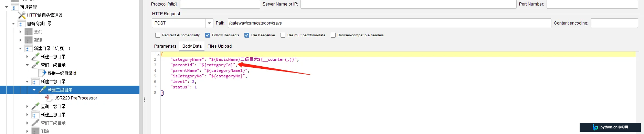644x134 pixels.
Task: Collapse the 自有商城目录 tree node
Action: [13, 23]
